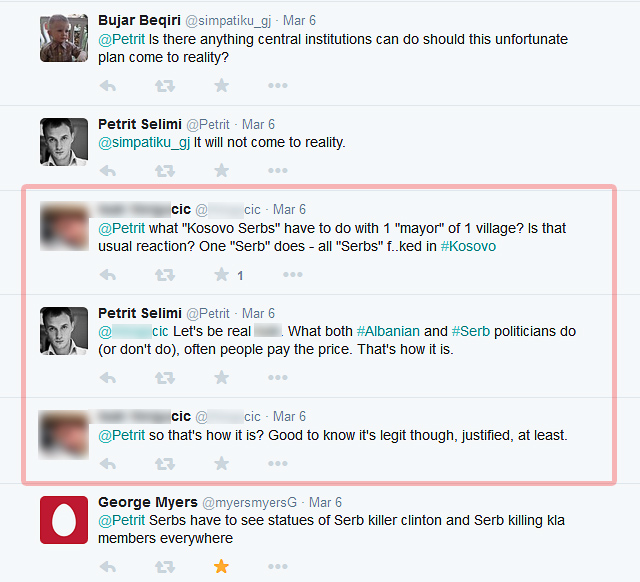View Bujar Beqiri's profile photo
This screenshot has width=640, height=582.
pos(64,38)
